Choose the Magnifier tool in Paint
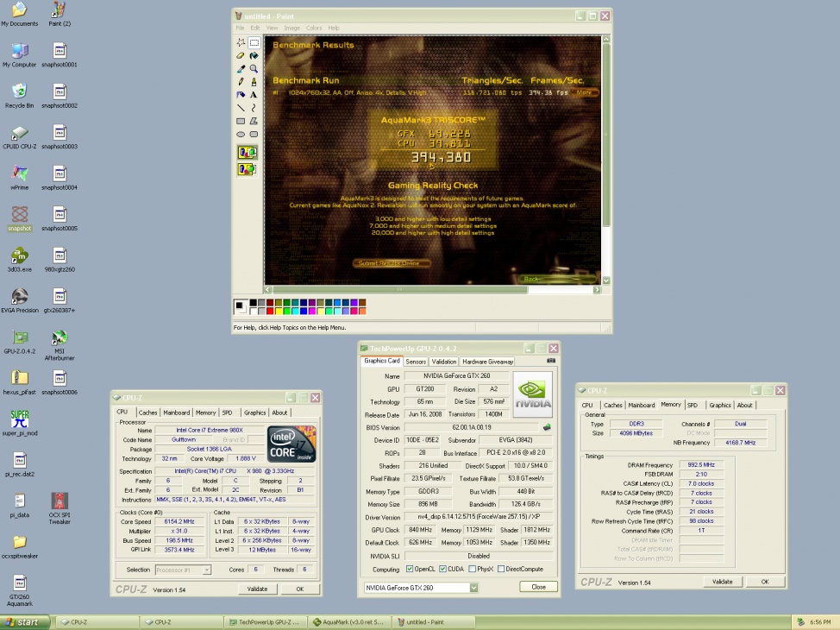 (254, 68)
